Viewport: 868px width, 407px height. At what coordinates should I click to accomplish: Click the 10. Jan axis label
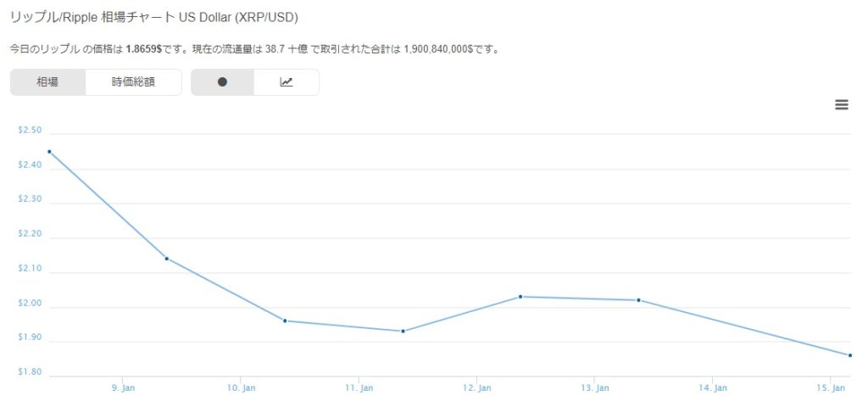coord(241,388)
